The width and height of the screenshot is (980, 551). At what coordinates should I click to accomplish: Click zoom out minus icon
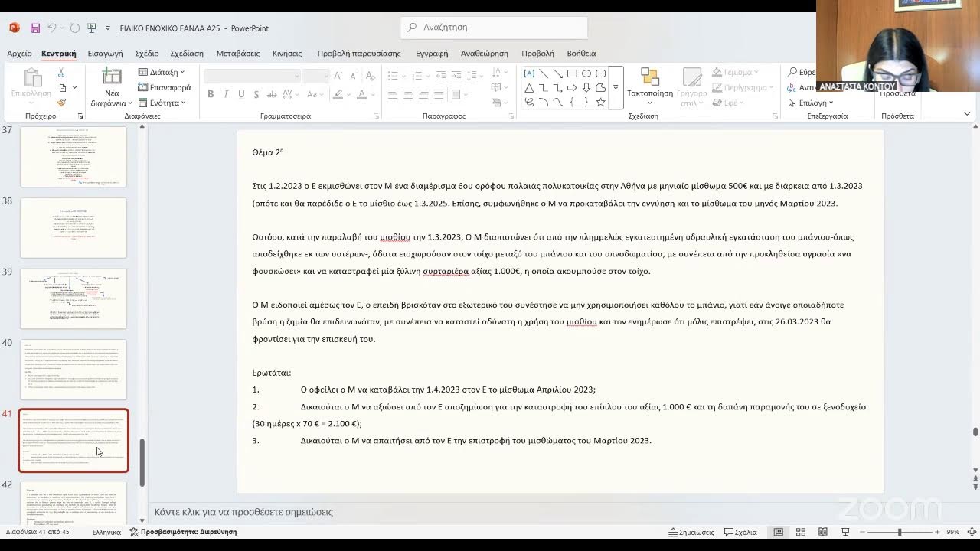862,532
